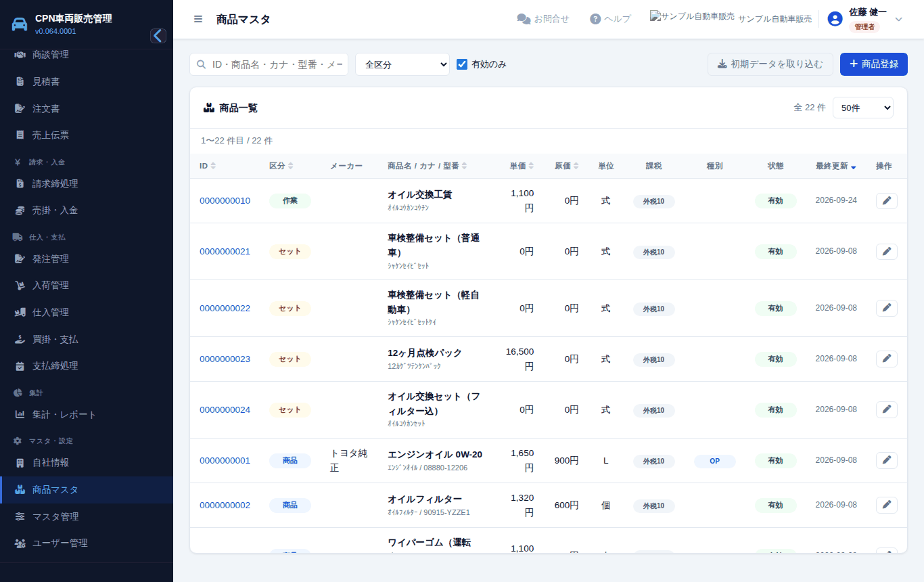This screenshot has width=924, height=582.
Task: Open 売掛・入金 in the sidebar
Action: pos(87,210)
